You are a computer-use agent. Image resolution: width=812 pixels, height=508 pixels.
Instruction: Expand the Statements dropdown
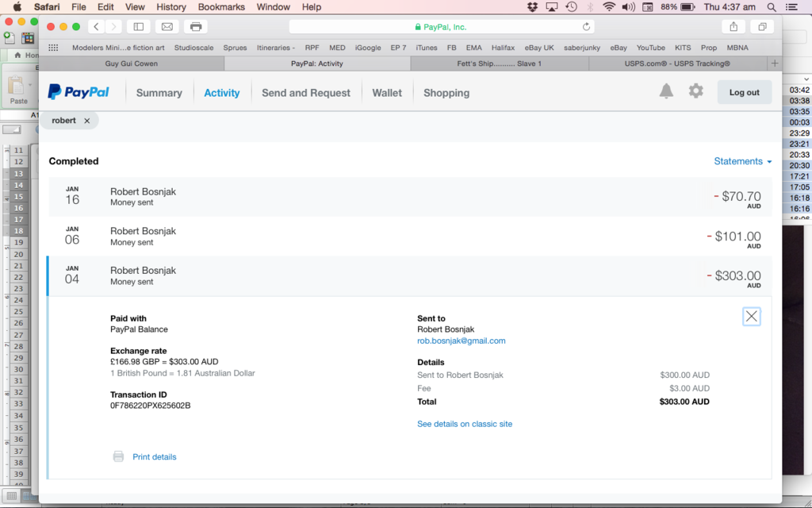click(x=742, y=161)
